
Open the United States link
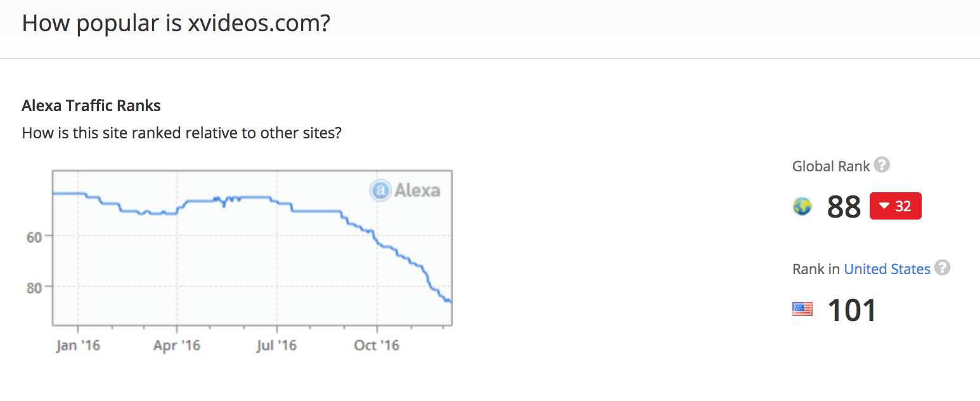[887, 269]
